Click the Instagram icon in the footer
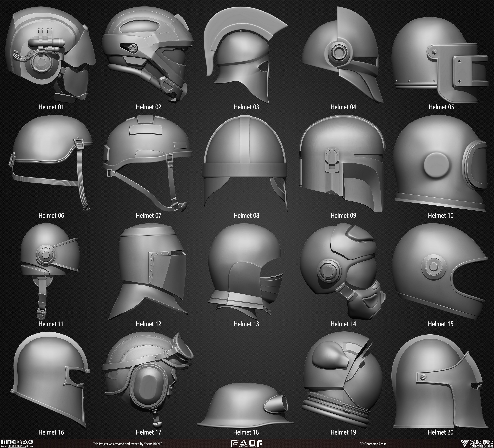 (x=14, y=442)
